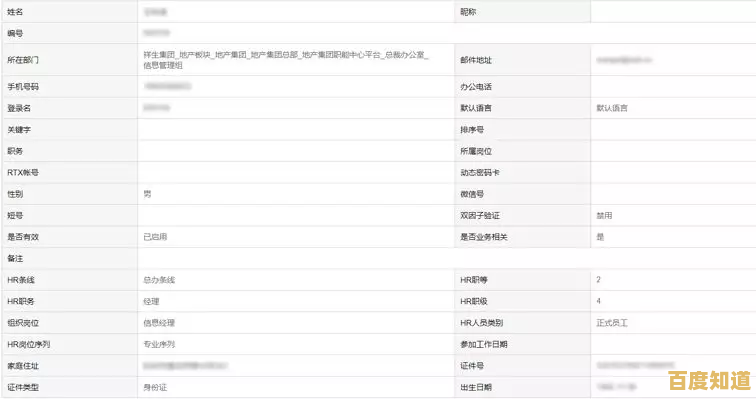Click the 组织岗位 label
The height and width of the screenshot is (399, 756).
click(23, 323)
